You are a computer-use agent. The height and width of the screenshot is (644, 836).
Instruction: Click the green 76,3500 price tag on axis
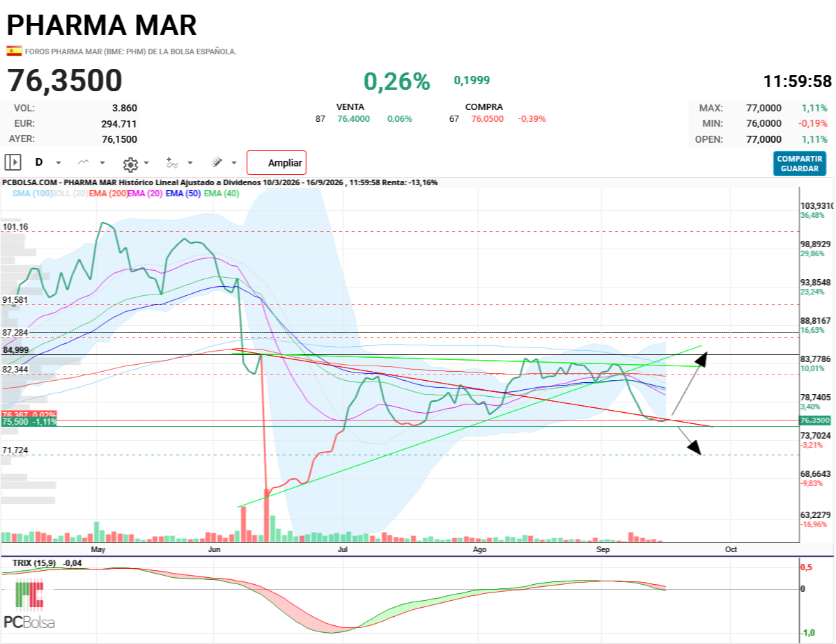815,421
